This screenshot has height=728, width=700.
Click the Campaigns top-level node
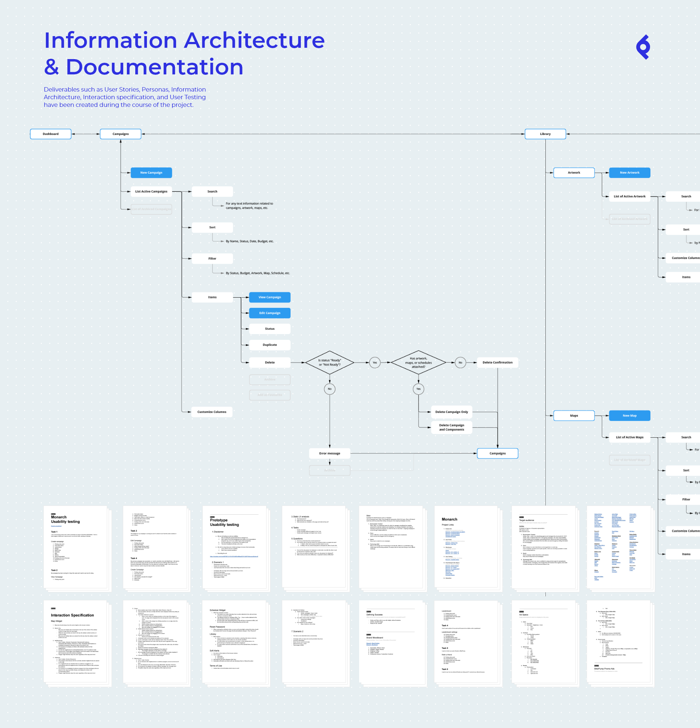click(x=121, y=134)
